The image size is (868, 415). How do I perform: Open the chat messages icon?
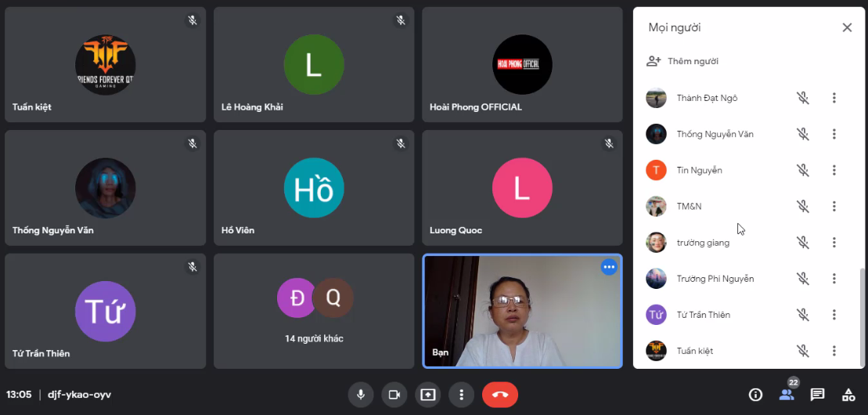817,395
